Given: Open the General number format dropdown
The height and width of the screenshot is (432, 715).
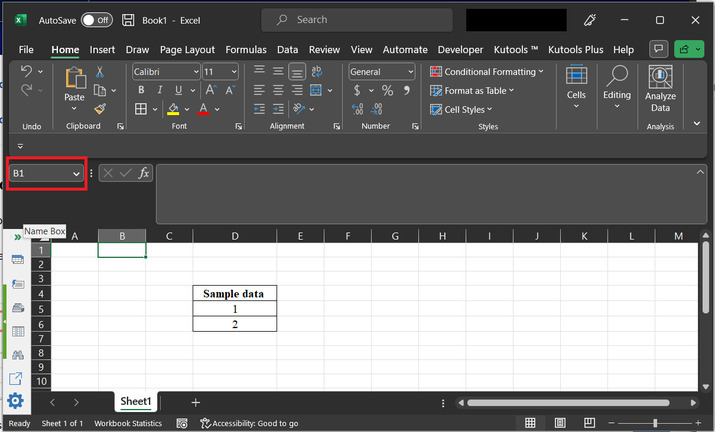Looking at the screenshot, I should 410,72.
